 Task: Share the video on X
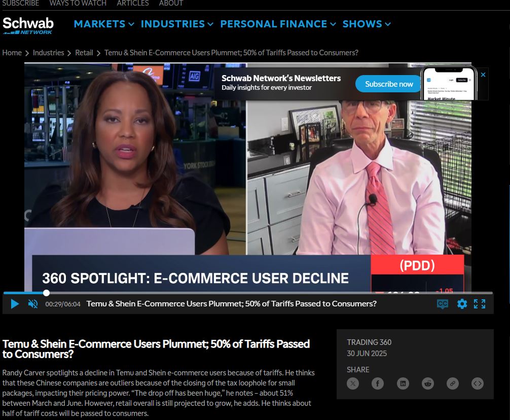coord(353,383)
